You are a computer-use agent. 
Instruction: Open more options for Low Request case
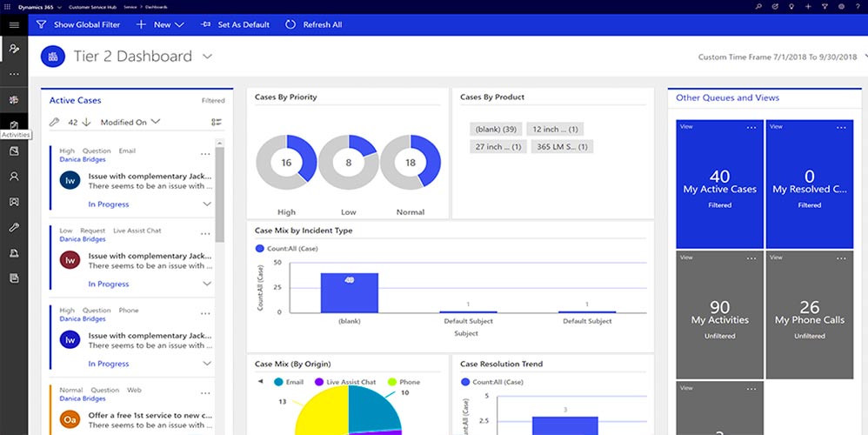click(205, 234)
